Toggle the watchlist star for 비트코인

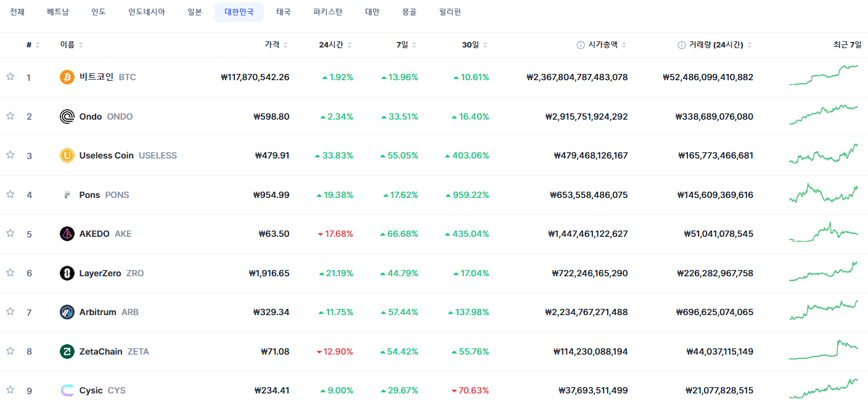coord(10,76)
